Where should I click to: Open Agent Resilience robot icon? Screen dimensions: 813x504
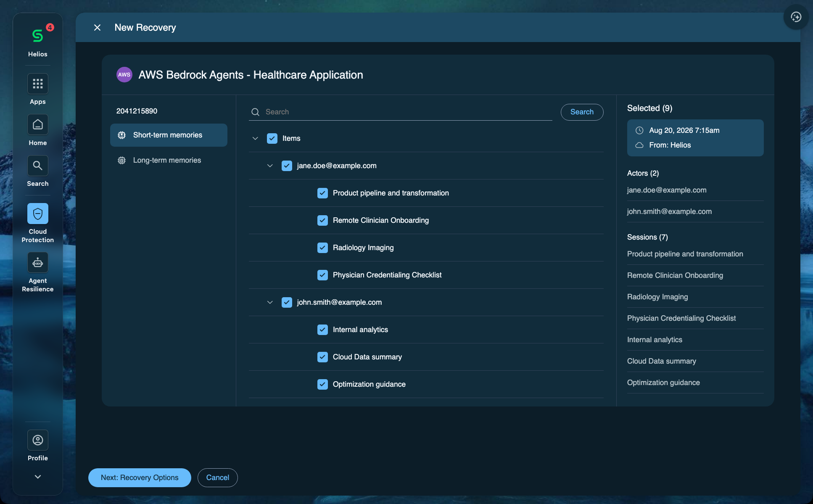(x=38, y=263)
